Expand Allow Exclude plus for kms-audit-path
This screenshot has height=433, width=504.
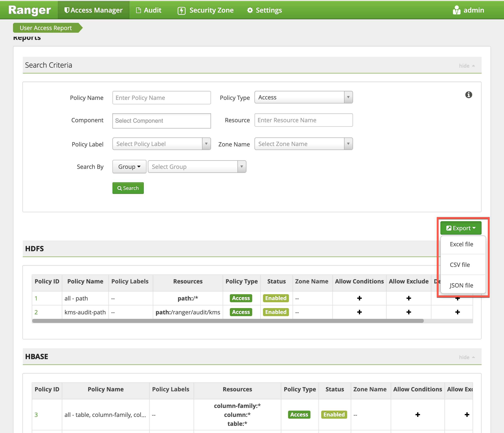click(x=409, y=312)
